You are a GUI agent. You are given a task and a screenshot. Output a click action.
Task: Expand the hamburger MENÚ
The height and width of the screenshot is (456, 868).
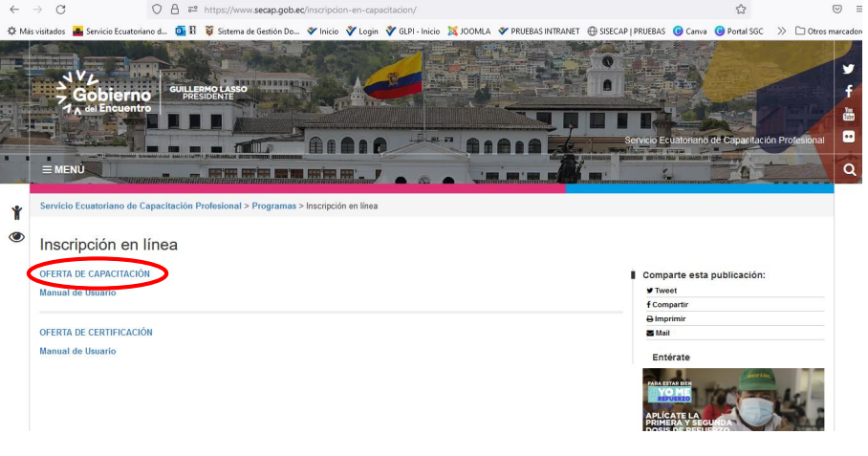[63, 169]
